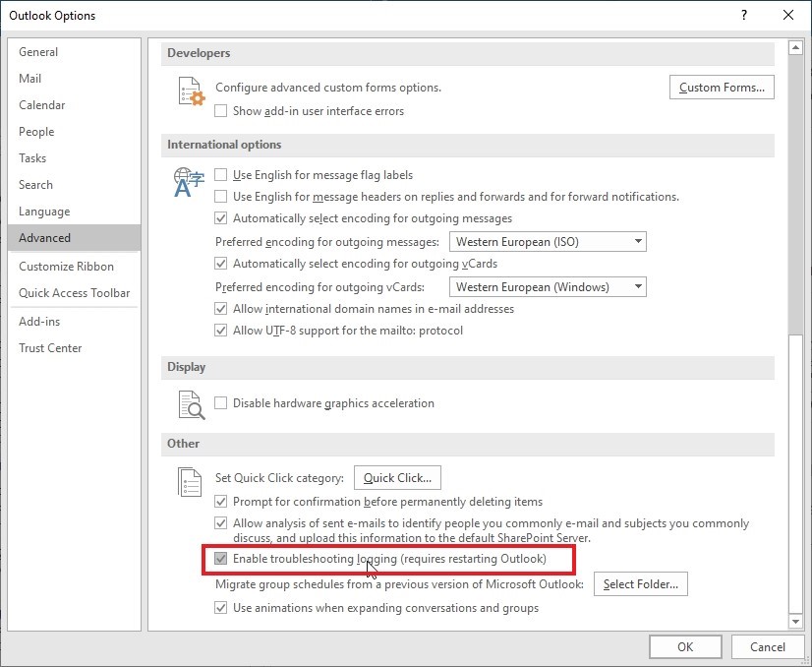Viewport: 812px width, 667px height.
Task: Click the Quick Click button
Action: pos(397,477)
